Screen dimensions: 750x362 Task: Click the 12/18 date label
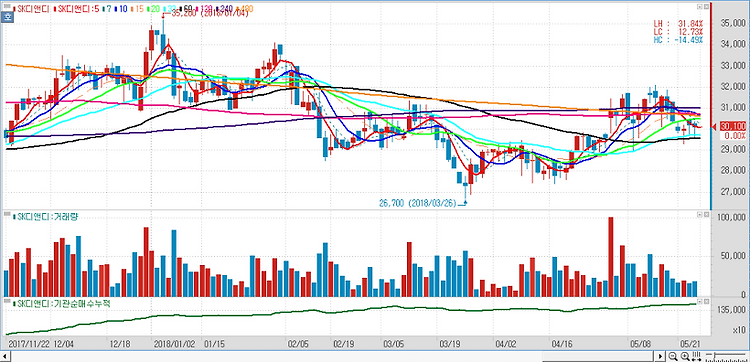(119, 344)
